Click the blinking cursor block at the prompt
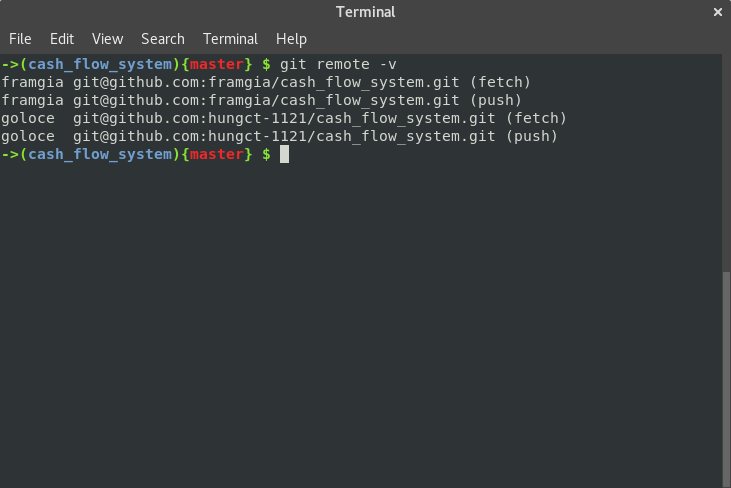 pyautogui.click(x=284, y=154)
